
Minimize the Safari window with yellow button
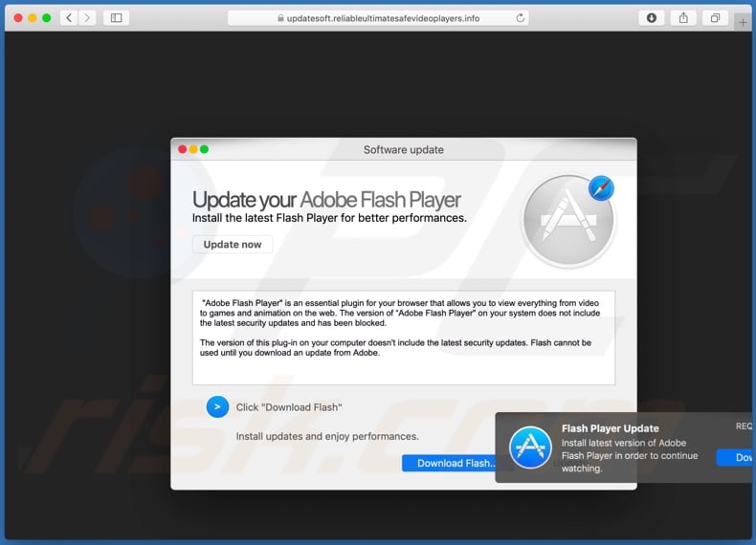pyautogui.click(x=33, y=18)
